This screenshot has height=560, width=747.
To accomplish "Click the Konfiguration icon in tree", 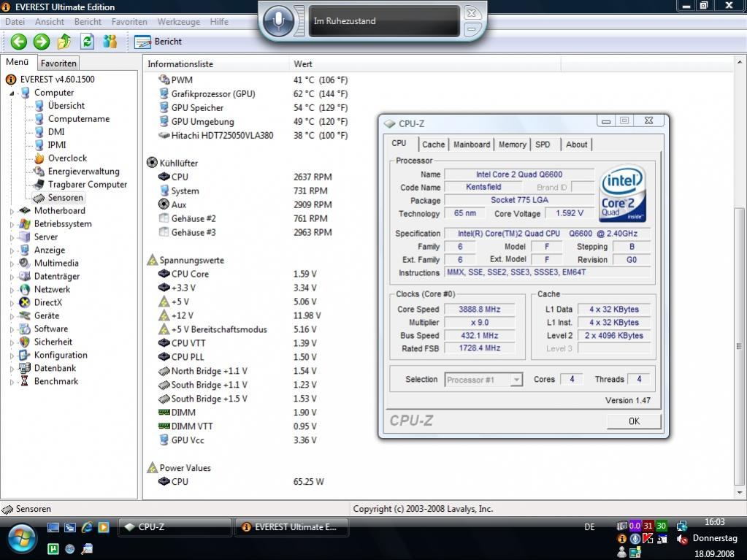I will [24, 355].
